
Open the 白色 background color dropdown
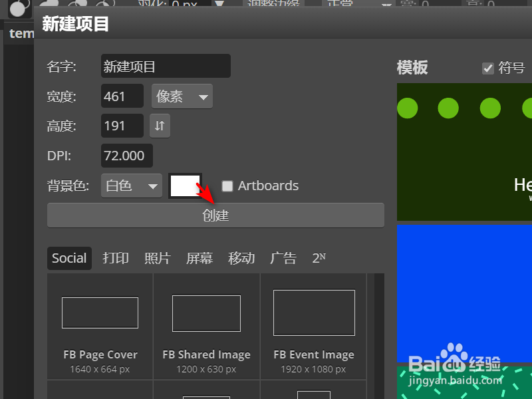pyautogui.click(x=131, y=186)
